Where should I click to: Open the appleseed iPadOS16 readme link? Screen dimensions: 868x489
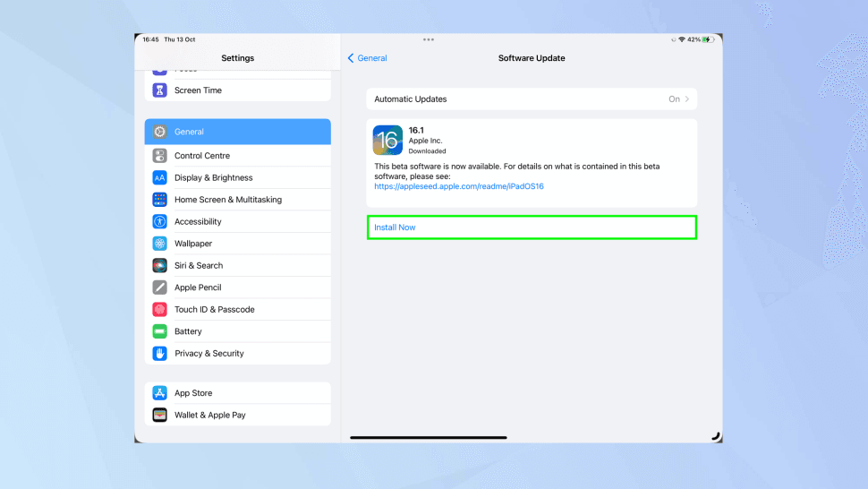click(x=459, y=186)
